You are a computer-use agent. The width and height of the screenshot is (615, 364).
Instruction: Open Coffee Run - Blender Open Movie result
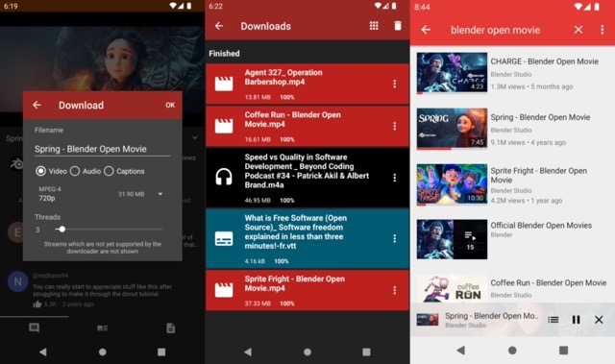[512, 287]
